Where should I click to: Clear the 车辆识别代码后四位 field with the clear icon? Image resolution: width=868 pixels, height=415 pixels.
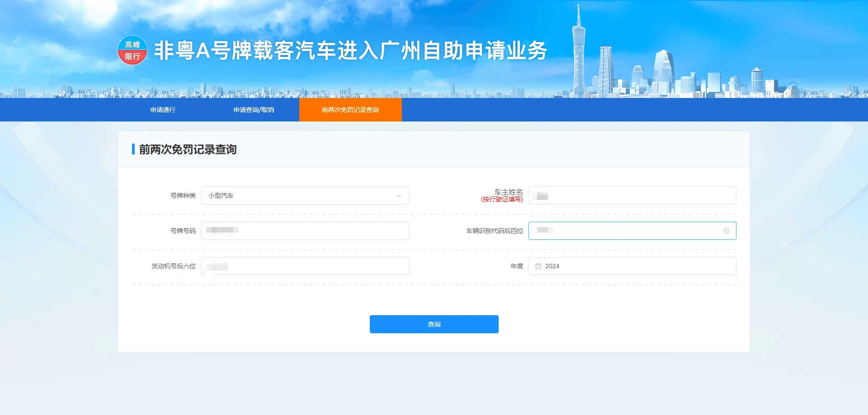(x=726, y=231)
